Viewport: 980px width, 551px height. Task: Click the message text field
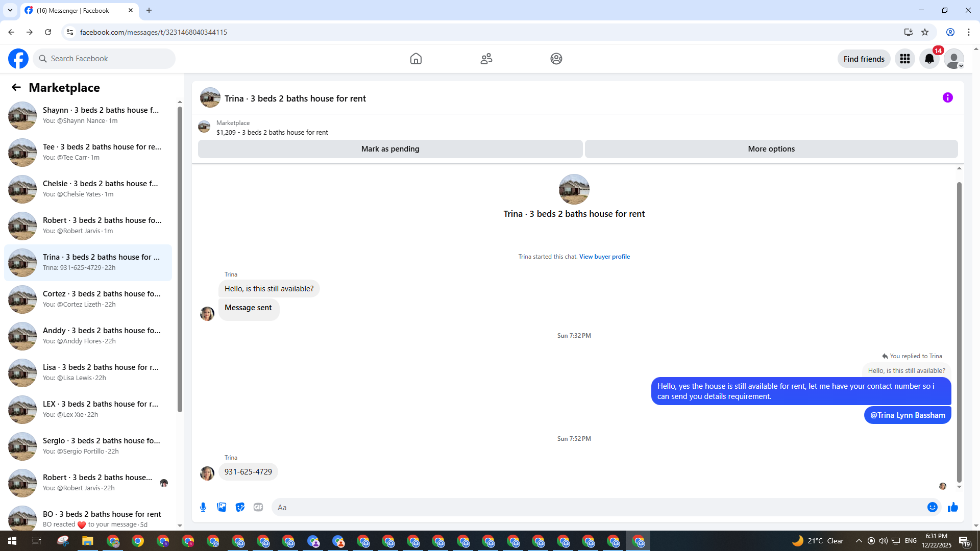597,507
